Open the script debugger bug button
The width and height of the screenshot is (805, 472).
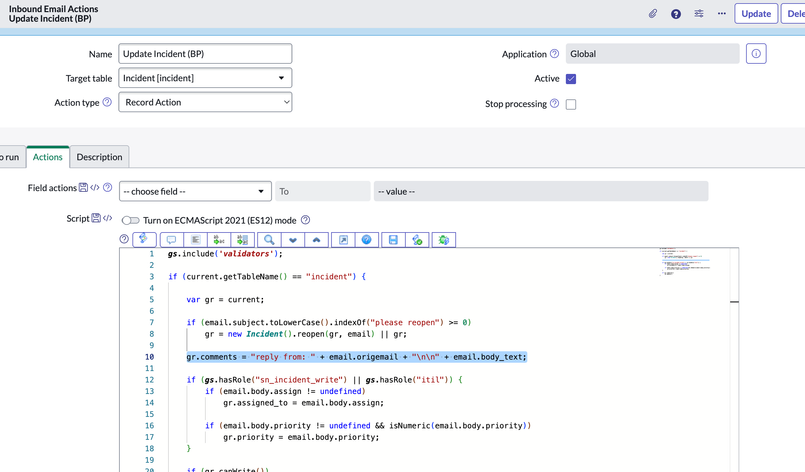click(x=444, y=240)
